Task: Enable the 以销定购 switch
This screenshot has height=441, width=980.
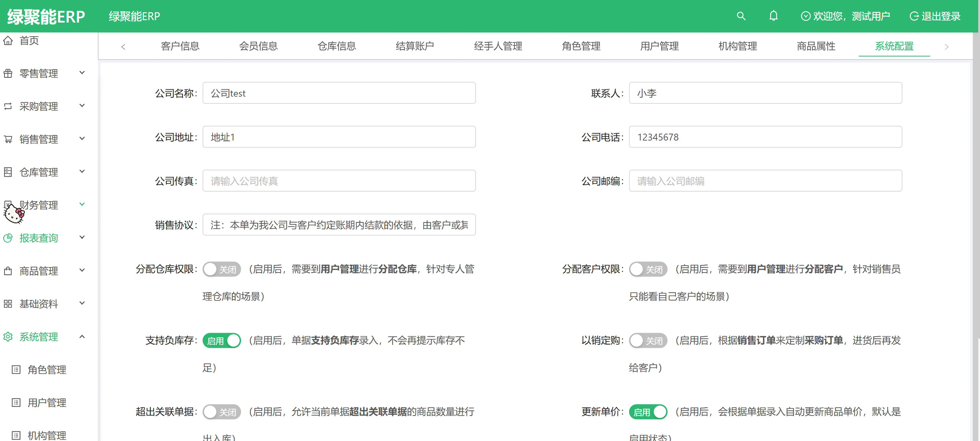Action: click(648, 341)
